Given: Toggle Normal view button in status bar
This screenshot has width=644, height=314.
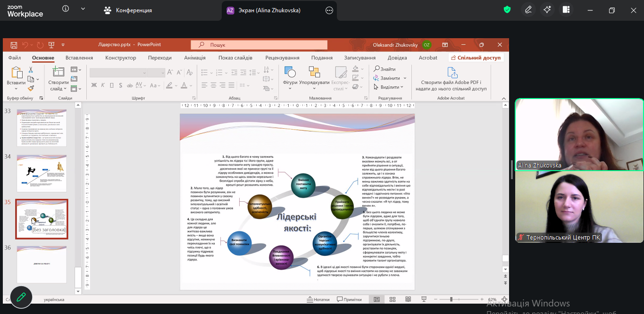Looking at the screenshot, I should [x=376, y=299].
